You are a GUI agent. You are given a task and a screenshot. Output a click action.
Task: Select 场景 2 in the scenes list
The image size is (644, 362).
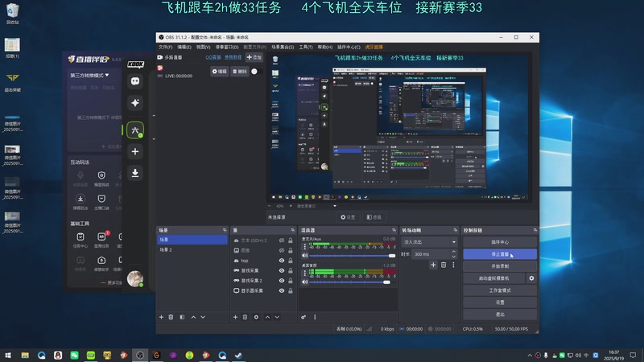pyautogui.click(x=192, y=250)
